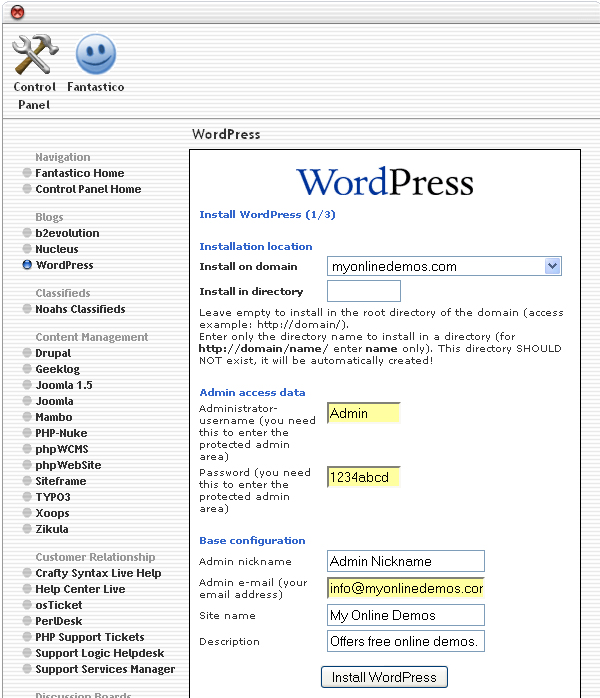Choose Geeklog in sidebar
The width and height of the screenshot is (600, 698).
click(57, 369)
